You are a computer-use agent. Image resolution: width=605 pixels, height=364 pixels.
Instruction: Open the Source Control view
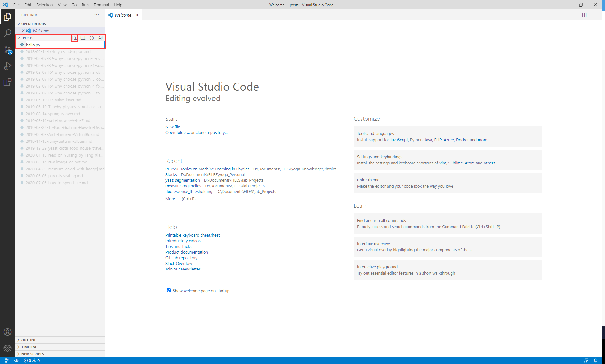coord(8,50)
